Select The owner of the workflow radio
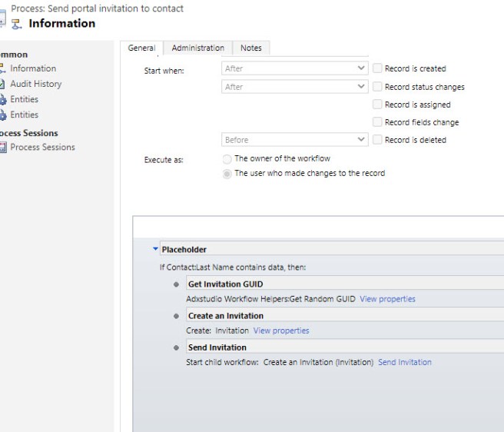The width and height of the screenshot is (504, 432). [227, 159]
